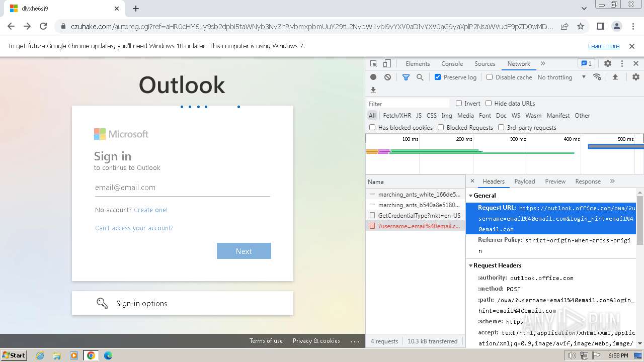Focus the email input field
The image size is (644, 362).
182,188
